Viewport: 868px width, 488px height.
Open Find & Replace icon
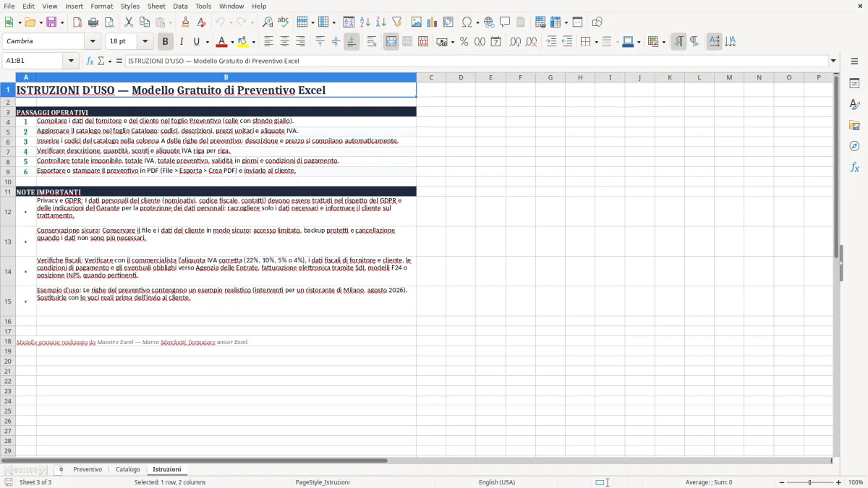pos(268,22)
